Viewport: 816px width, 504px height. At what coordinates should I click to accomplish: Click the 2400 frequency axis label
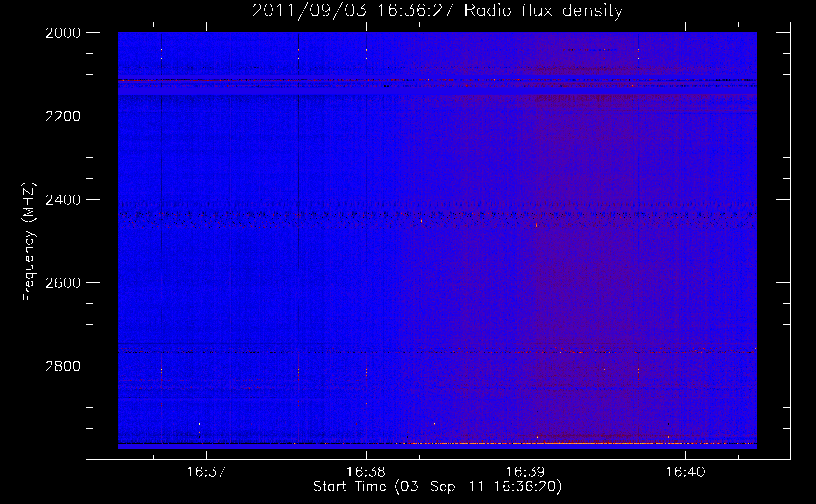pos(63,200)
